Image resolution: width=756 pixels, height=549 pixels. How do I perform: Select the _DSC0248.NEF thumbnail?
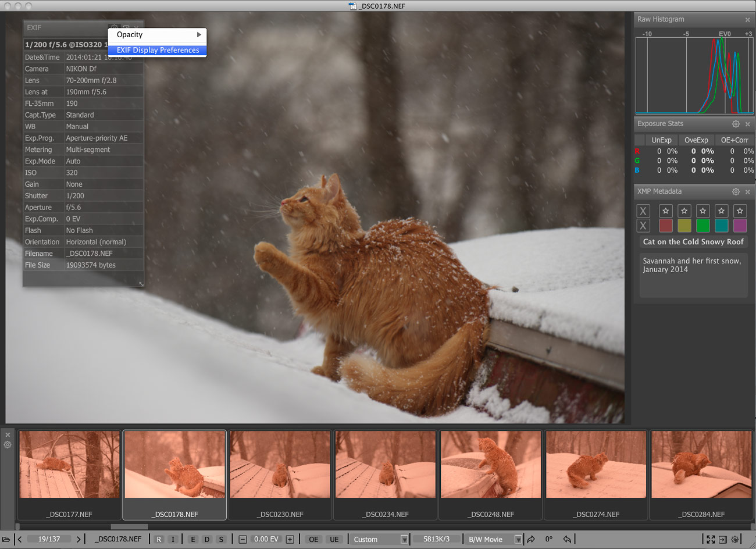491,473
